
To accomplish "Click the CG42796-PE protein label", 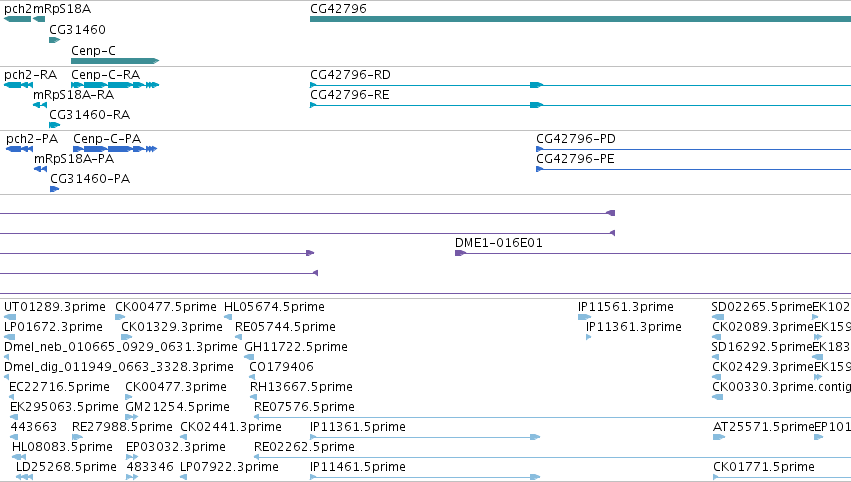I will pos(575,159).
